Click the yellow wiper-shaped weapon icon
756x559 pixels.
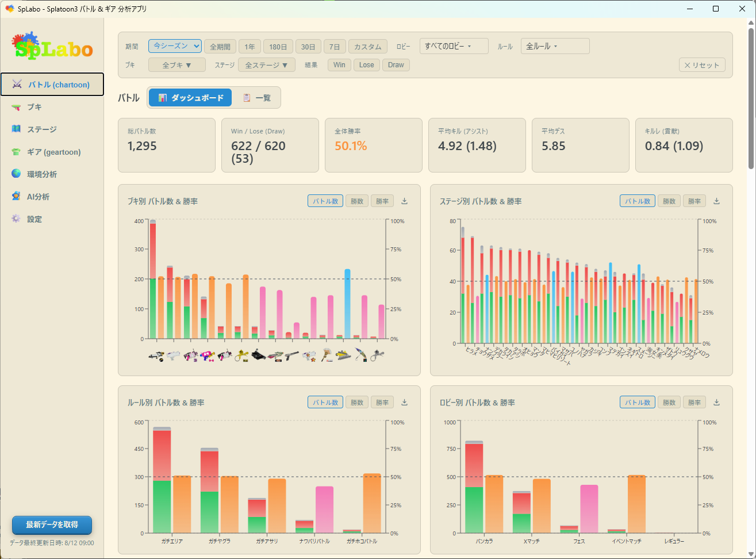(x=343, y=356)
